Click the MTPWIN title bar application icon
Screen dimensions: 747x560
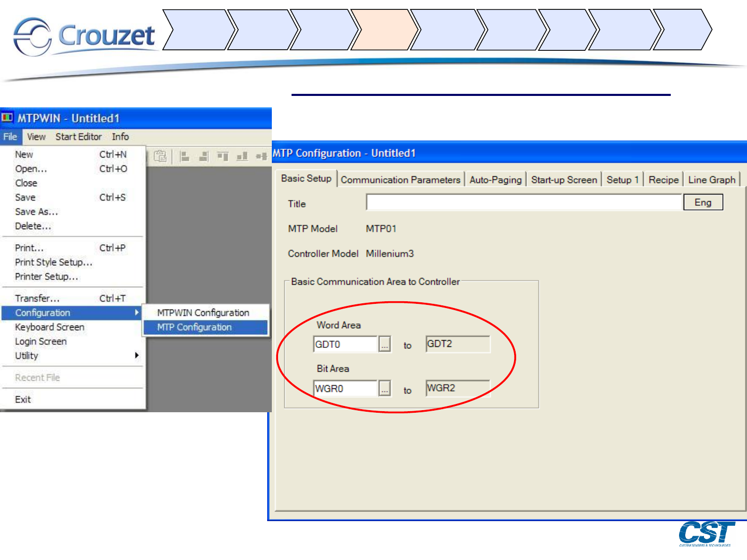7,118
